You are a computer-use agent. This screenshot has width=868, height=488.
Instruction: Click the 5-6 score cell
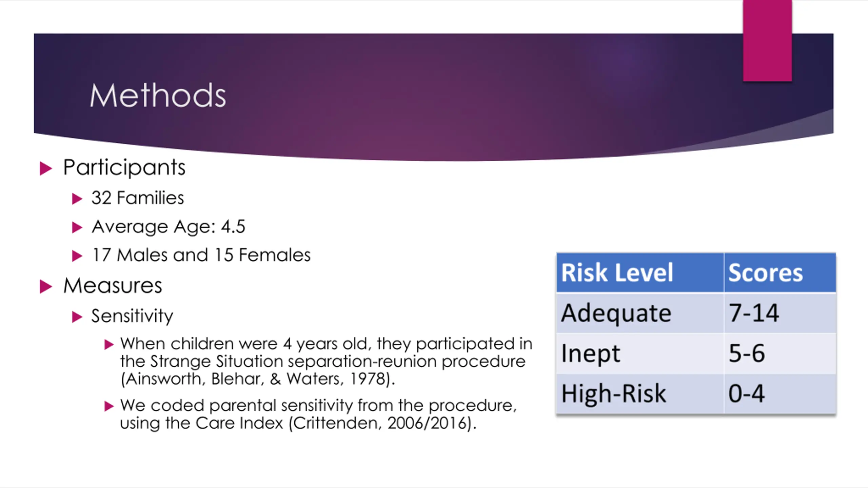coord(780,353)
